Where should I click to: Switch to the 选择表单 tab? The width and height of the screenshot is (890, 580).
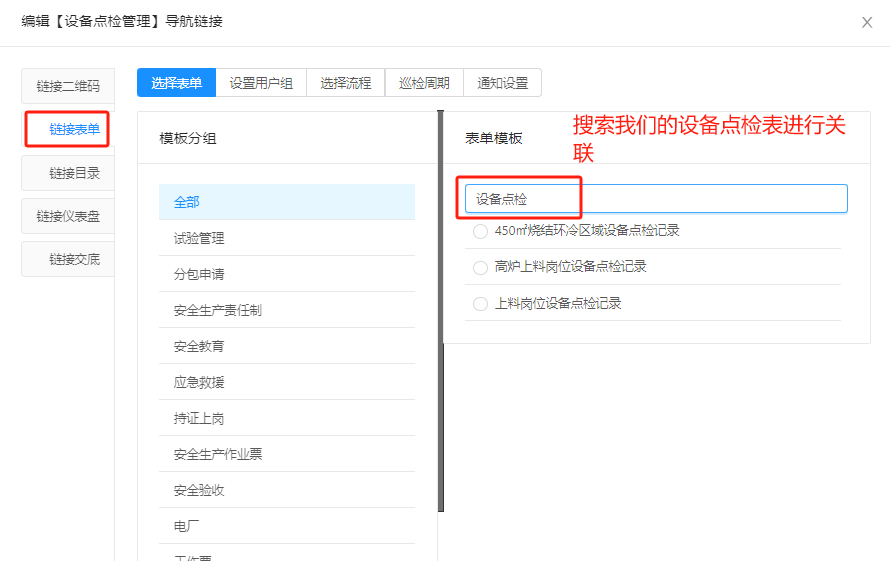(x=177, y=83)
